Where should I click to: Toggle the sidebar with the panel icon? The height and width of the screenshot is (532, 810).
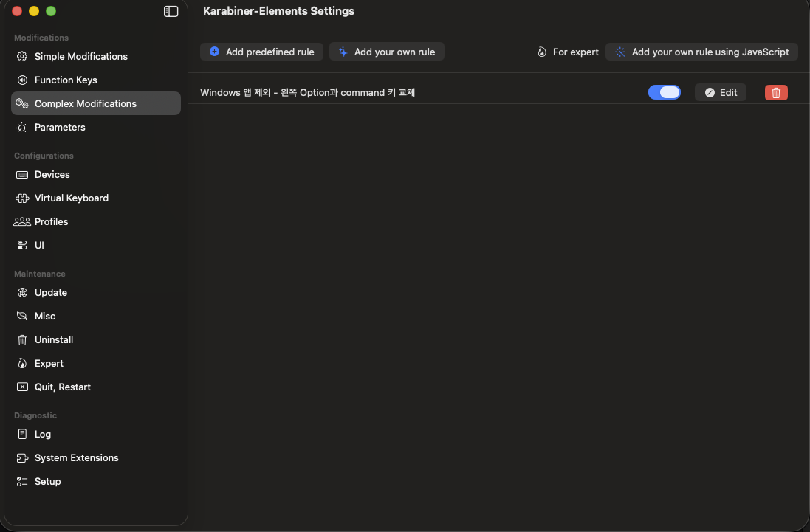click(x=171, y=11)
